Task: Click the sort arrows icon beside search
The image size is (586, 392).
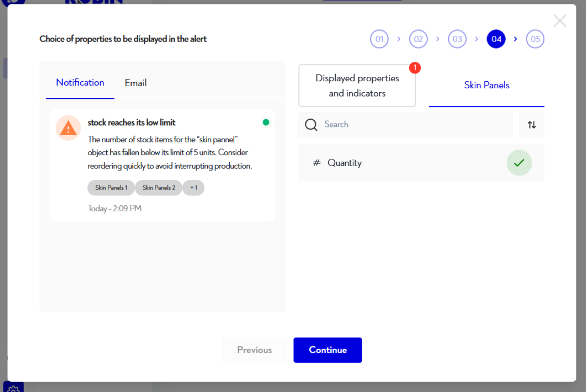Action: (x=532, y=125)
